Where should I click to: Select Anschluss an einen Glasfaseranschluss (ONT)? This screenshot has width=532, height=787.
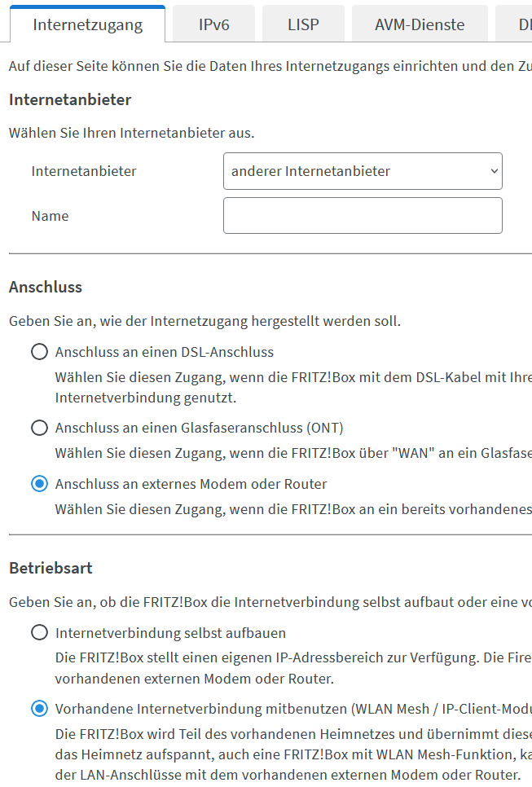(x=40, y=428)
